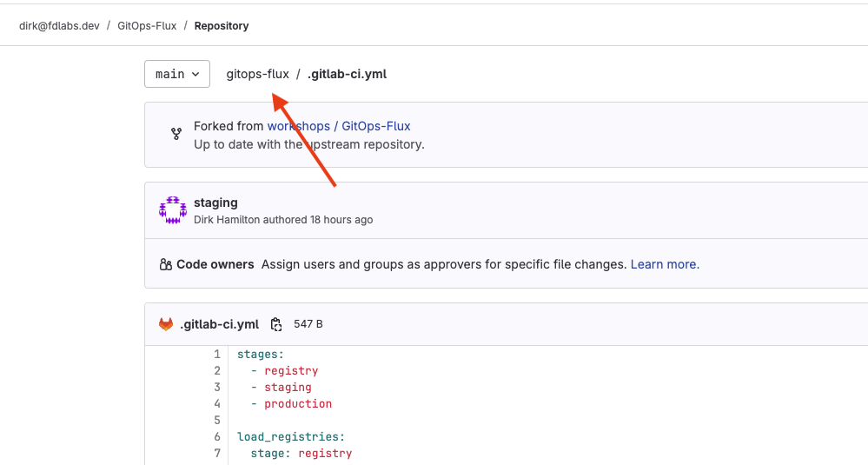Select line number 4
Screen dimensions: 868x465
pos(217,403)
